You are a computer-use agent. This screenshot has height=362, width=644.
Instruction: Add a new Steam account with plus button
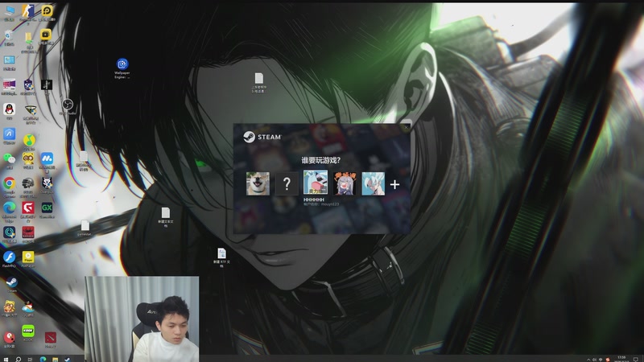394,185
